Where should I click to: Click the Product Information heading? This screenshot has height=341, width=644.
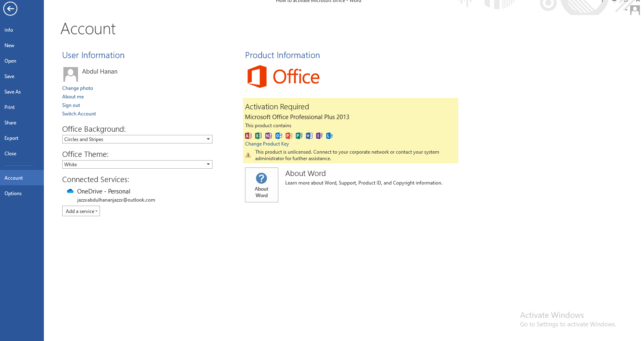282,55
